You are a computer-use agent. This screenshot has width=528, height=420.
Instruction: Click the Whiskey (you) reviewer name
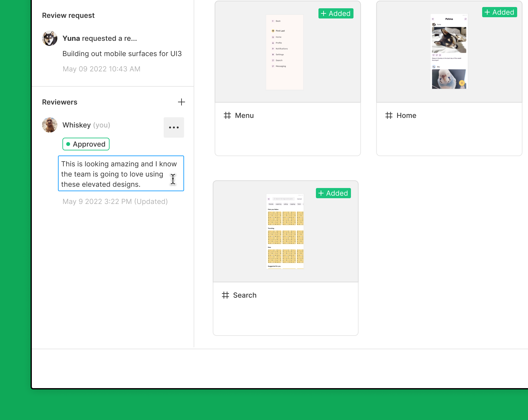(86, 125)
